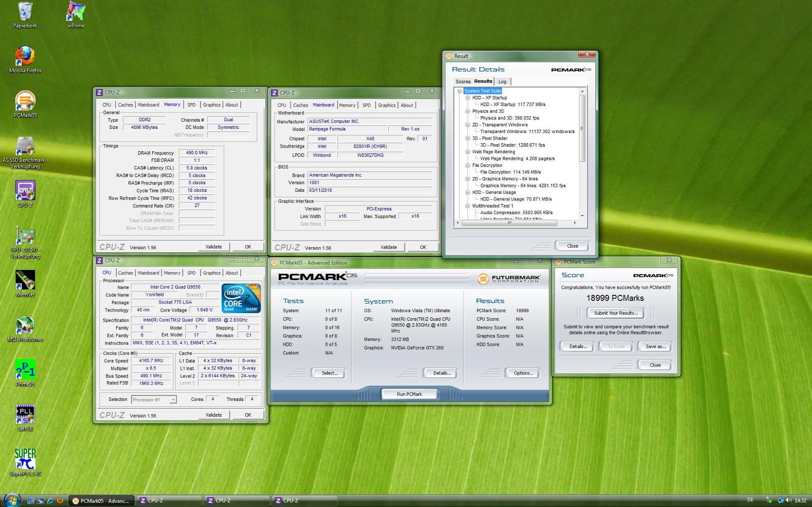The width and height of the screenshot is (812, 507).
Task: Open Caches tab in Mainboard CPU-Z window
Action: [300, 105]
